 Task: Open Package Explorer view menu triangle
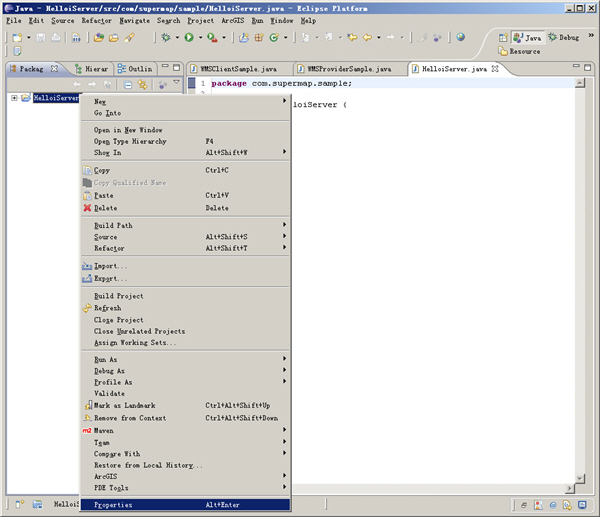coord(176,84)
